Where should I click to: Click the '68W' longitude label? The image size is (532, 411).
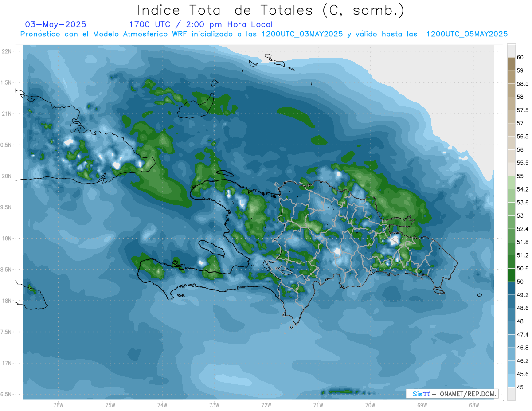coord(473,405)
